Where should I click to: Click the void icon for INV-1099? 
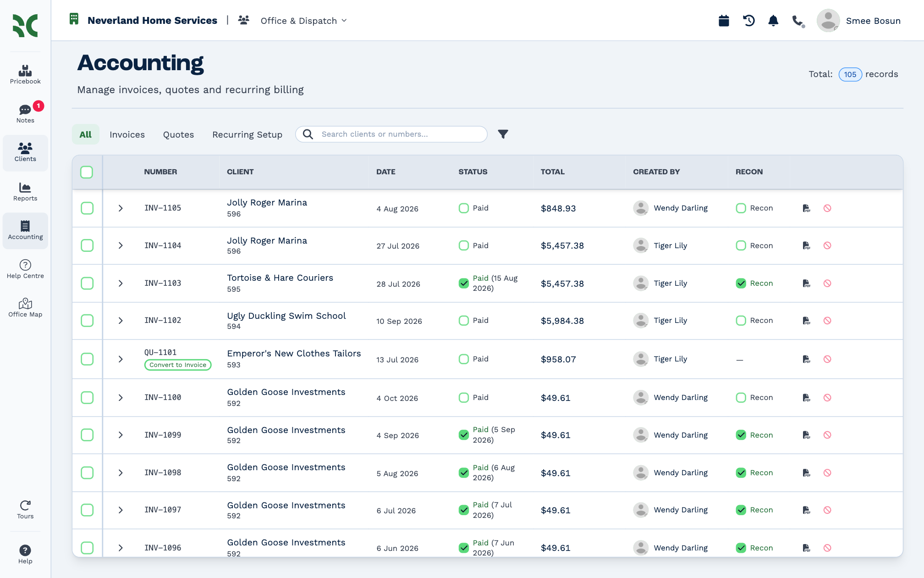[x=827, y=435]
